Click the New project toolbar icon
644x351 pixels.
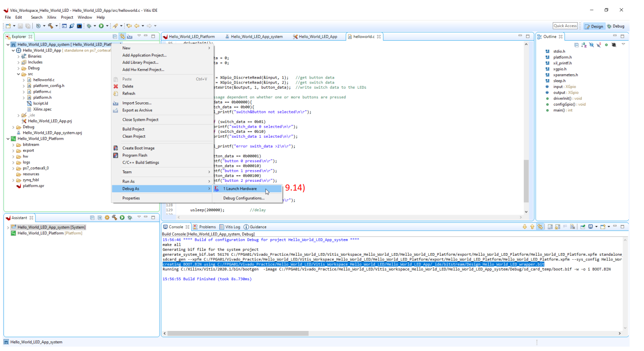pyautogui.click(x=8, y=26)
